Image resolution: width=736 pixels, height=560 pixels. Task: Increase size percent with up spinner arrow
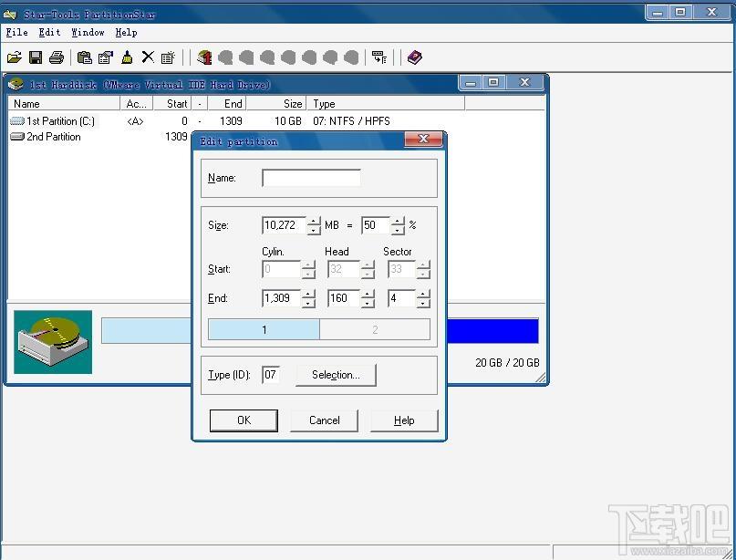tap(398, 221)
